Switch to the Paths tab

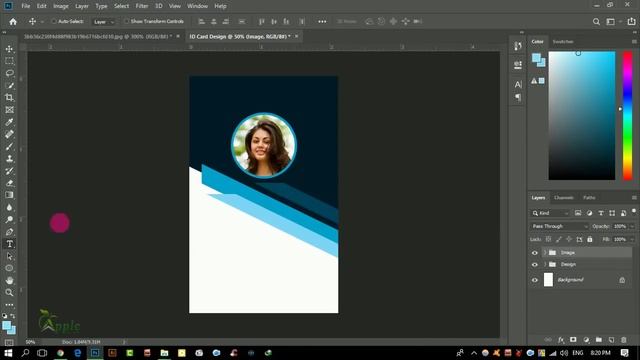(x=589, y=198)
